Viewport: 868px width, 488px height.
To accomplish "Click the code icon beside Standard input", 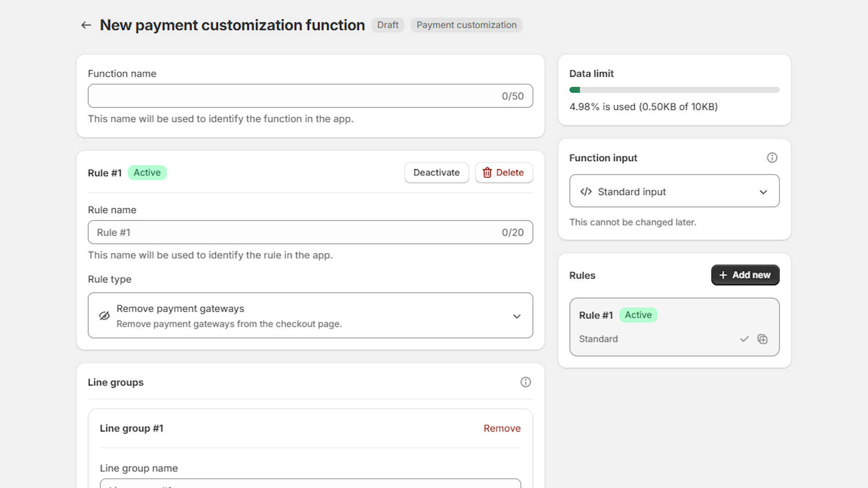I will point(586,191).
